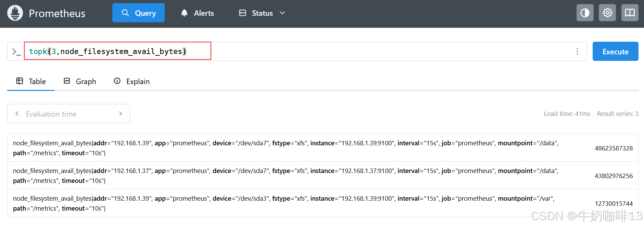Viewport: 644px width, 227px height.
Task: Click the Status server icon
Action: tap(242, 13)
